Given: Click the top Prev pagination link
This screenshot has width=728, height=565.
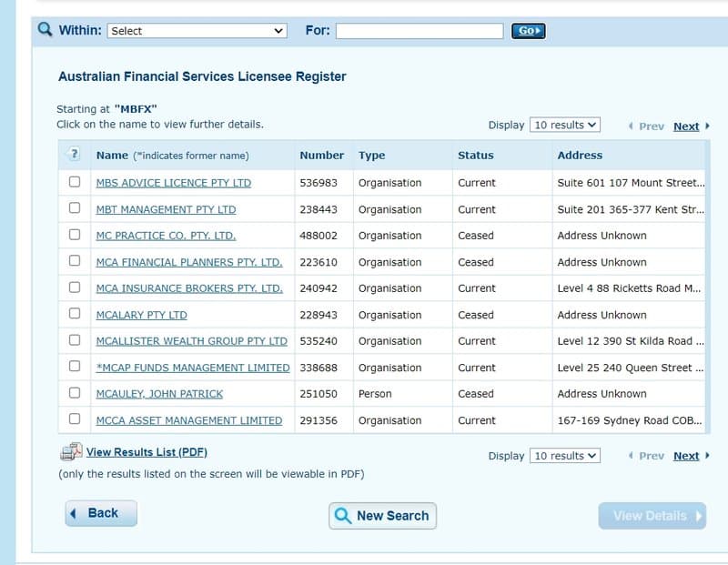Looking at the screenshot, I should 652,126.
